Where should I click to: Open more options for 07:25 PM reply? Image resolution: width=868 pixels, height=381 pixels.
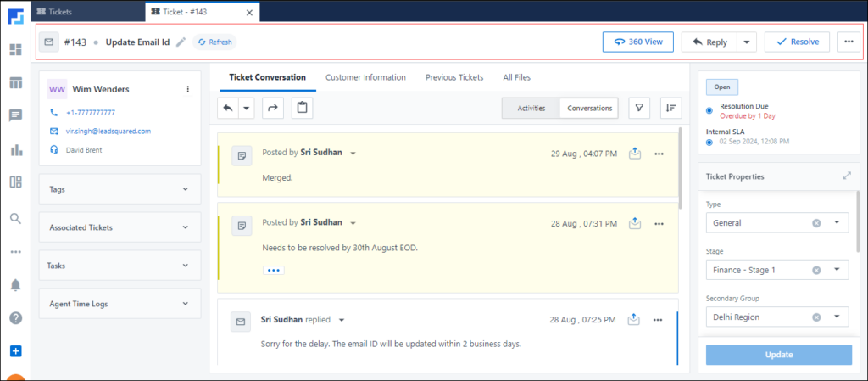pyautogui.click(x=658, y=320)
